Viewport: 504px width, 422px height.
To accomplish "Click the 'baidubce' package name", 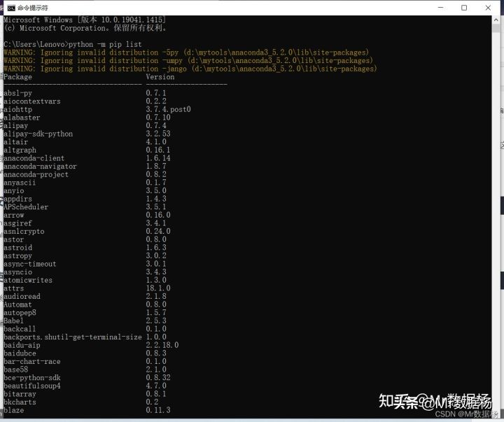I will pos(20,353).
